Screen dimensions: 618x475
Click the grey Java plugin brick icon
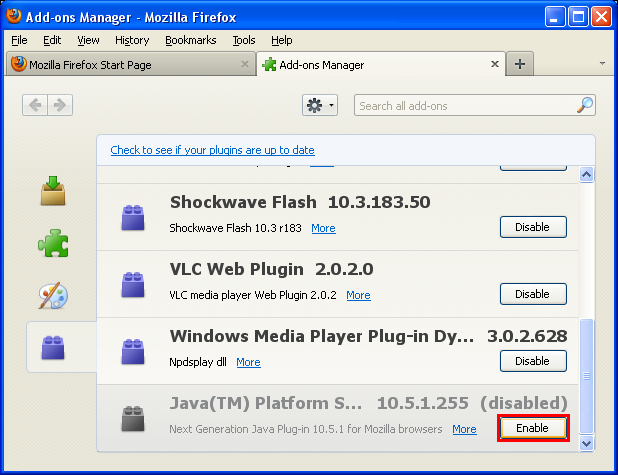[x=133, y=419]
